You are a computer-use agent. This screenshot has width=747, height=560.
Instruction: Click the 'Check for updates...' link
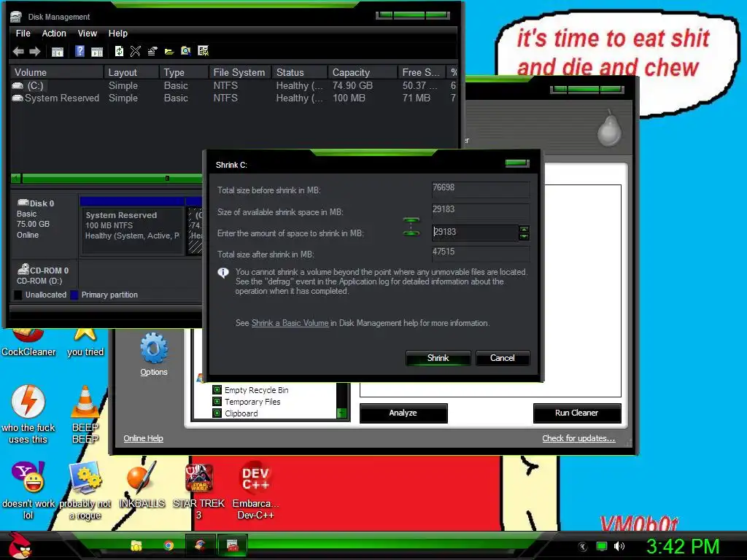pos(578,438)
